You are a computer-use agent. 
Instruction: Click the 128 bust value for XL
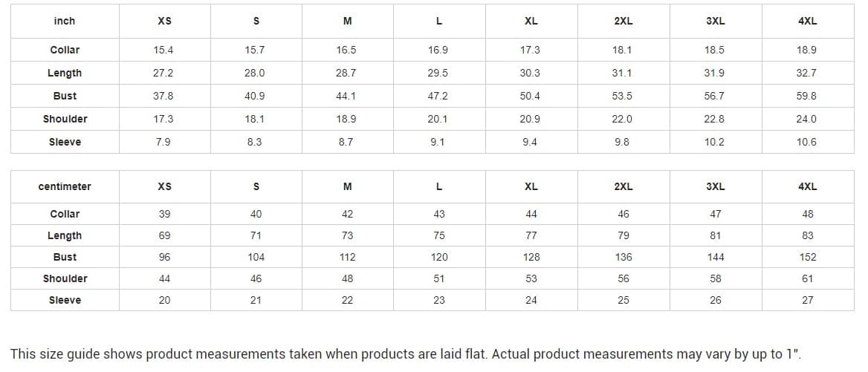pos(531,257)
